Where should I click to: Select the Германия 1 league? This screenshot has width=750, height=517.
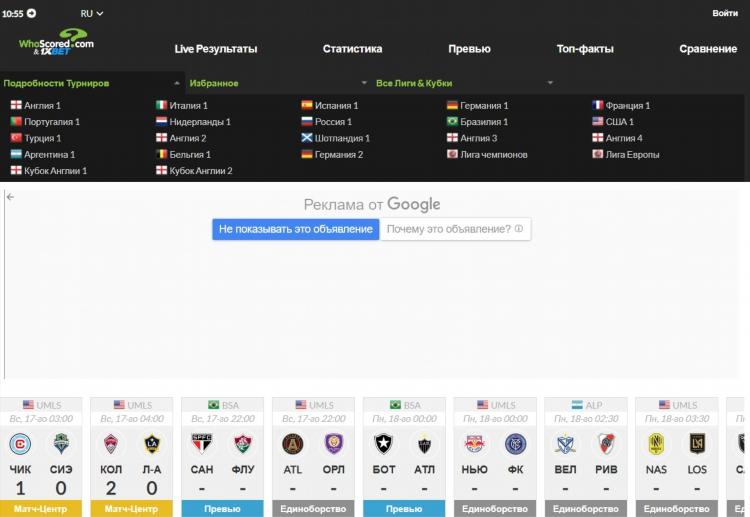click(x=477, y=105)
